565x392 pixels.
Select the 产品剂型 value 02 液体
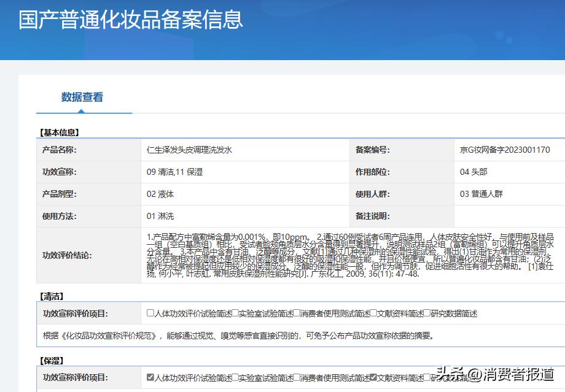(161, 194)
